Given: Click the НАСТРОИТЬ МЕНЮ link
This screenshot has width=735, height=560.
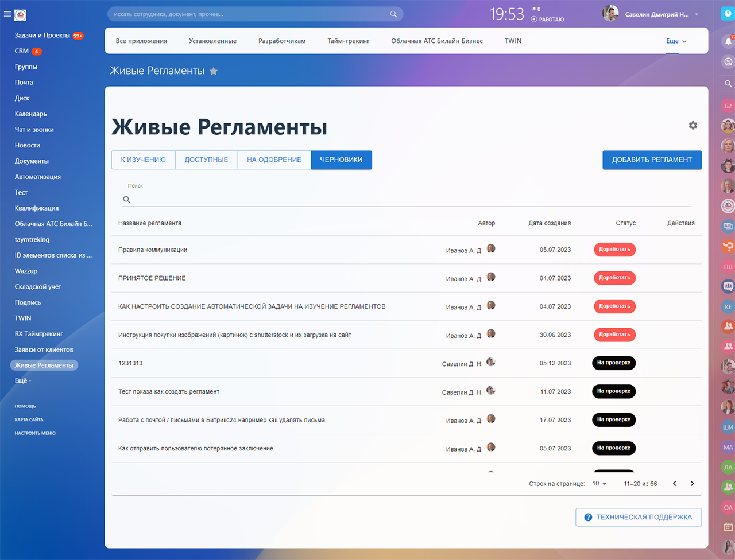Looking at the screenshot, I should [35, 433].
